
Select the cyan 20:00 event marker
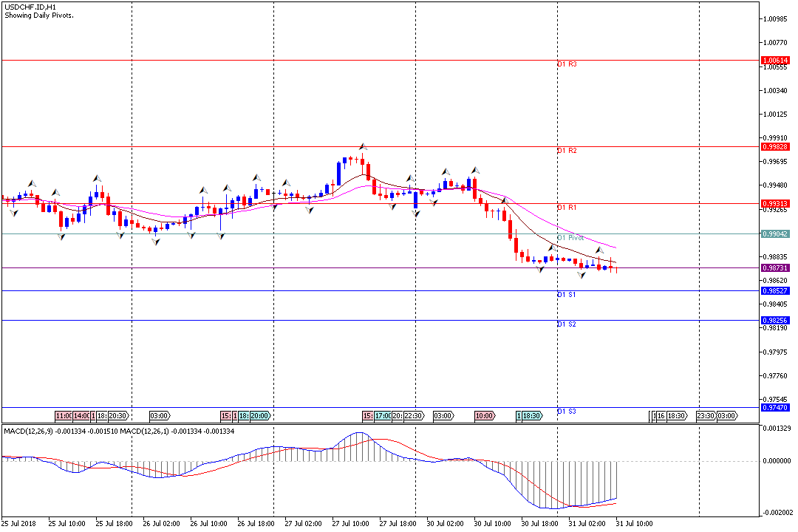pyautogui.click(x=259, y=416)
